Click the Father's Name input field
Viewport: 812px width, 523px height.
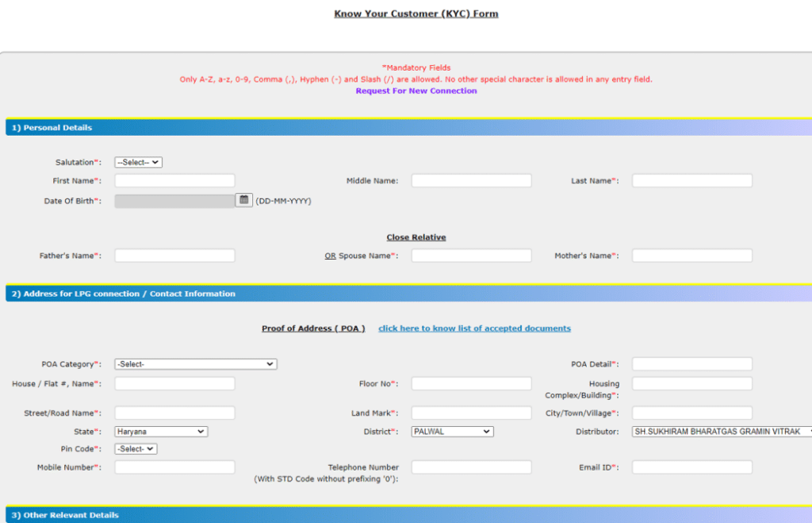tap(174, 255)
